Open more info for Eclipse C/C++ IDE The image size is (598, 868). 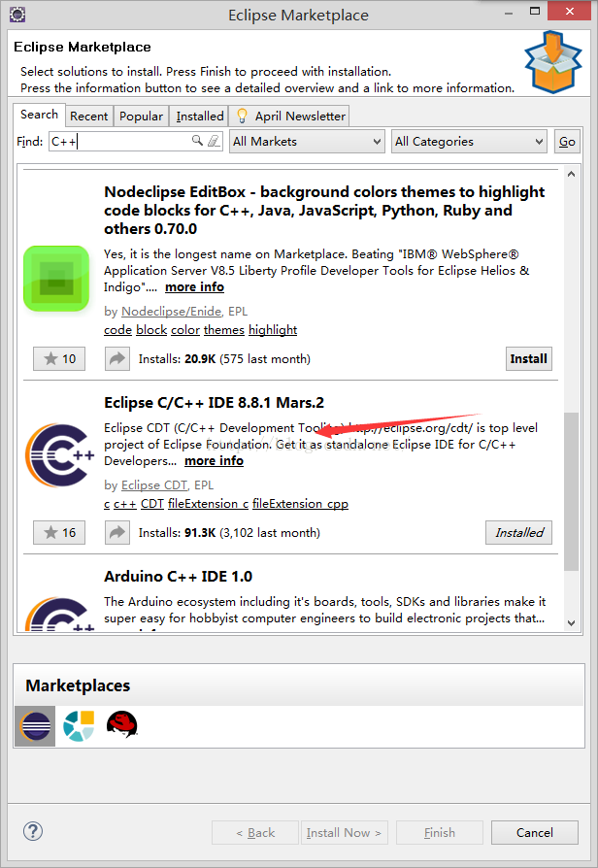point(214,461)
